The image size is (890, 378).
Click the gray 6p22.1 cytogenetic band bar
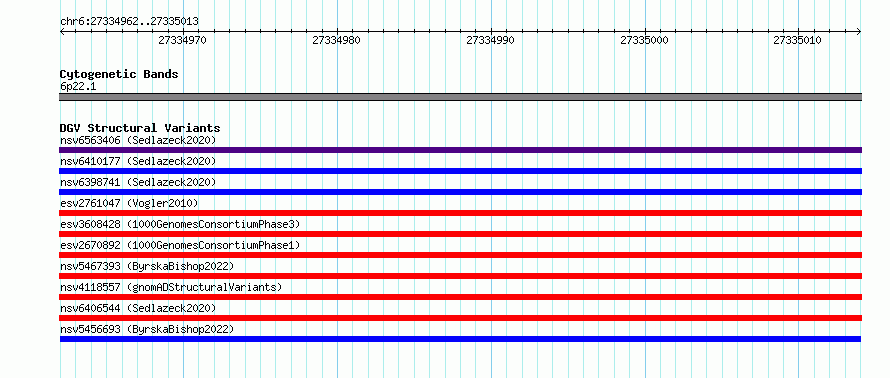click(x=460, y=97)
